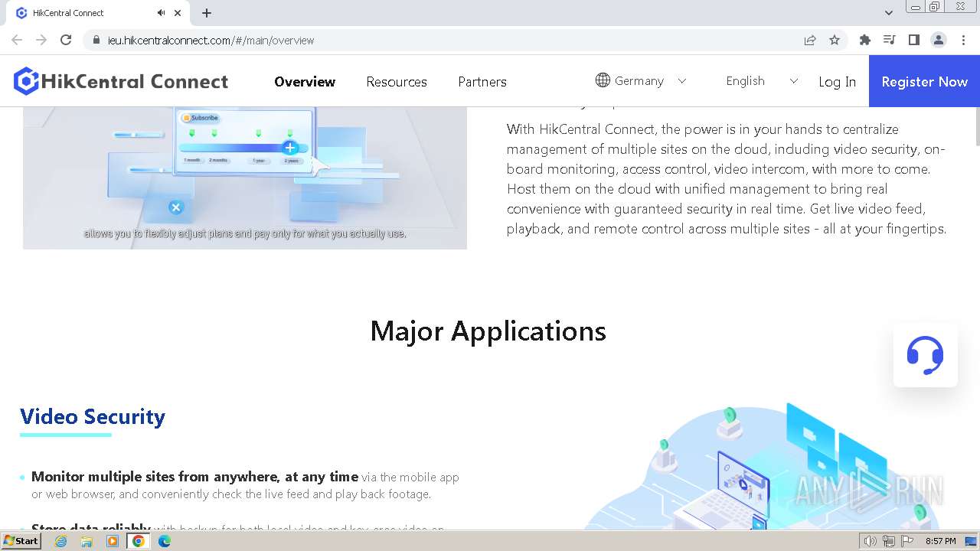Open the network tray icon
Screen dimensions: 980x551
pyautogui.click(x=889, y=541)
